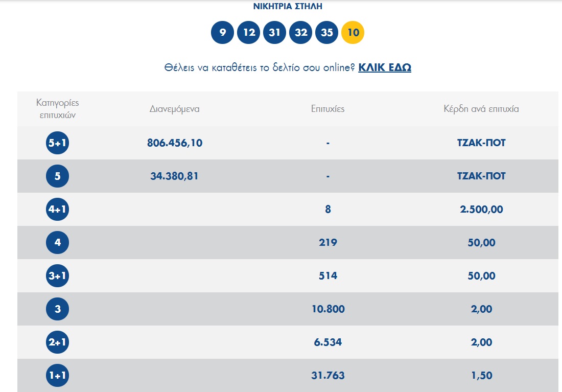Click the 3 category badge
This screenshot has height=392, width=562.
pos(57,309)
